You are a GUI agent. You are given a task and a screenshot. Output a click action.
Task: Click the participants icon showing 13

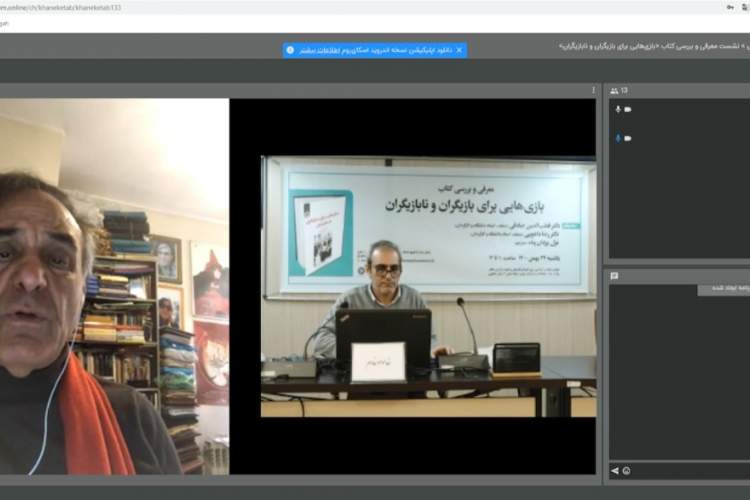pos(619,90)
